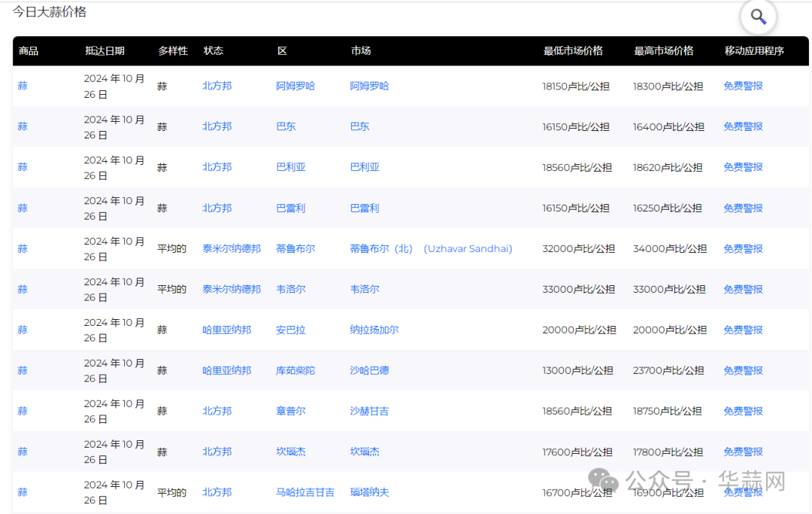The width and height of the screenshot is (812, 514).
Task: Click 泰米尔纳德邦 in the 韦洛尔 row
Action: [232, 289]
